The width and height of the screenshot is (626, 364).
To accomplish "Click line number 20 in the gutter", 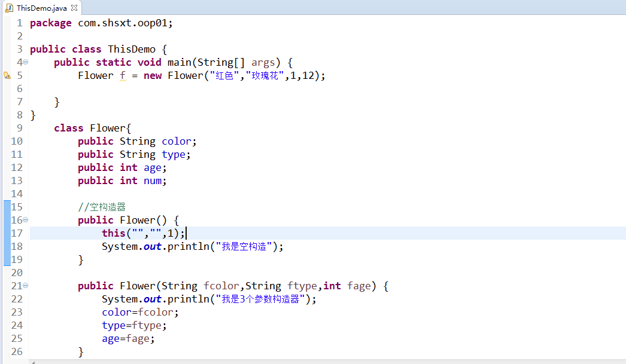I will [x=17, y=273].
